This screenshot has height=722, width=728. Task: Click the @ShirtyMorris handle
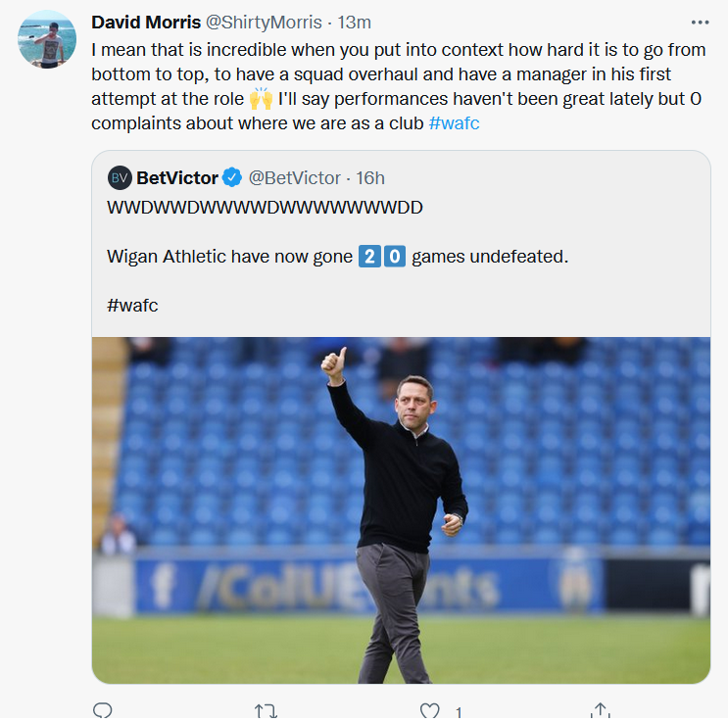[266, 22]
